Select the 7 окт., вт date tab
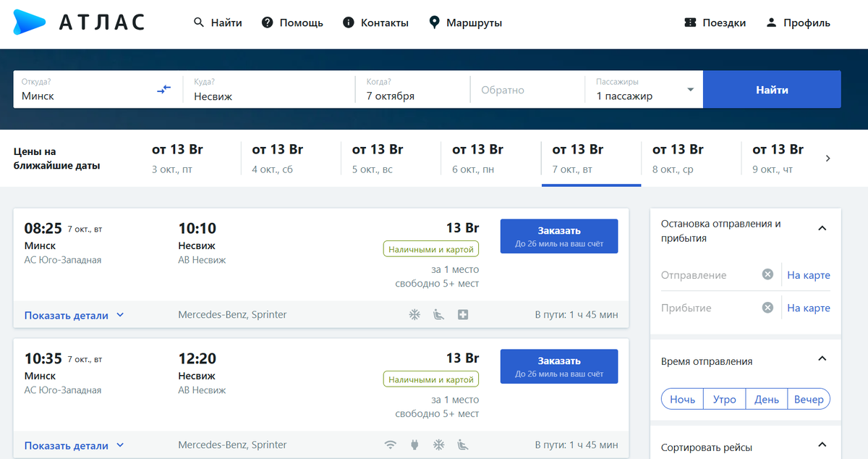The width and height of the screenshot is (868, 459). click(591, 159)
